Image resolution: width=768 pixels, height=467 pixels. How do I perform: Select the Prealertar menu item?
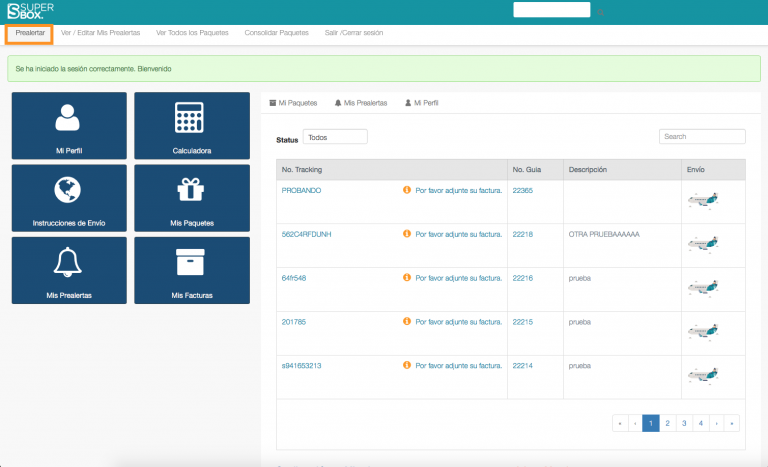pos(30,33)
